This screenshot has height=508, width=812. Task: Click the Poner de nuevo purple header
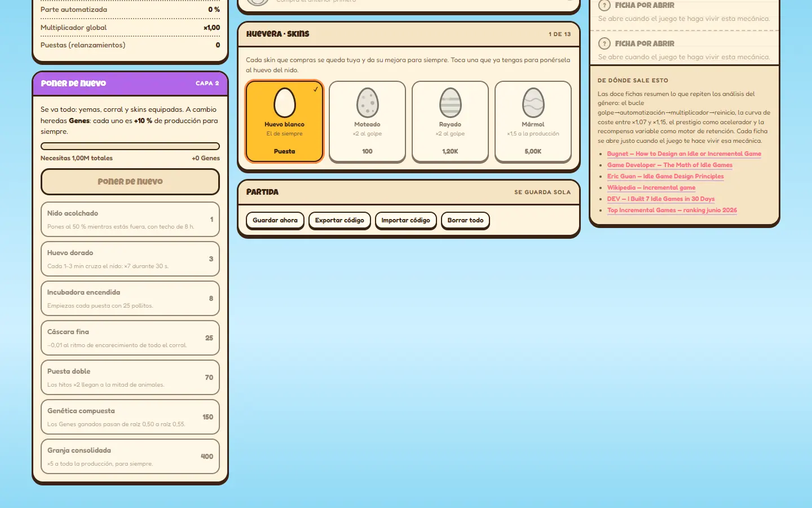[x=130, y=83]
